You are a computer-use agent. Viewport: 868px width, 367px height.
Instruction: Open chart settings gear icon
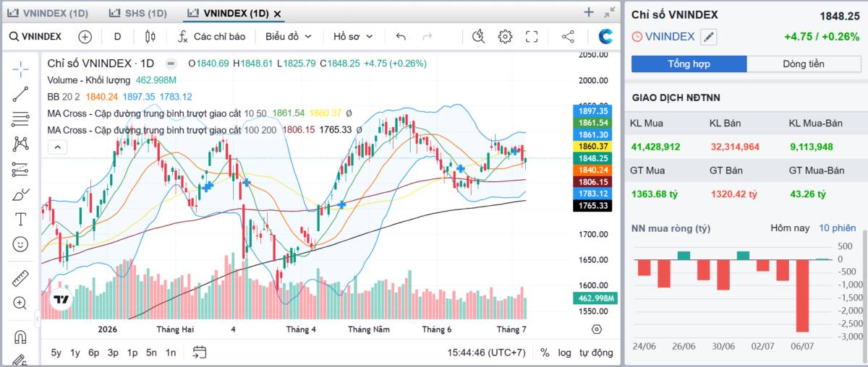point(505,36)
